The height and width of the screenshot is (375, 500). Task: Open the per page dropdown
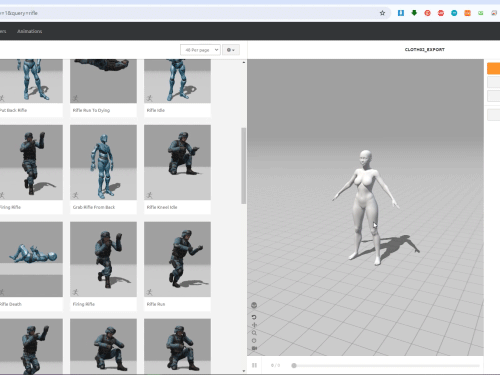click(200, 50)
